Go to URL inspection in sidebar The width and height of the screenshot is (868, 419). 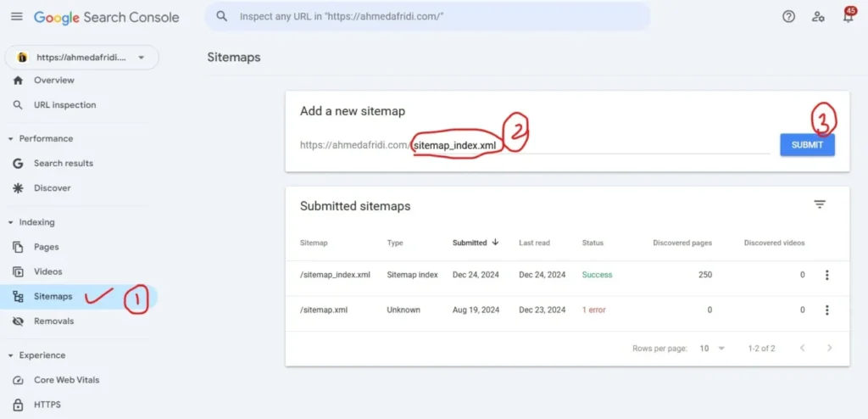(64, 105)
